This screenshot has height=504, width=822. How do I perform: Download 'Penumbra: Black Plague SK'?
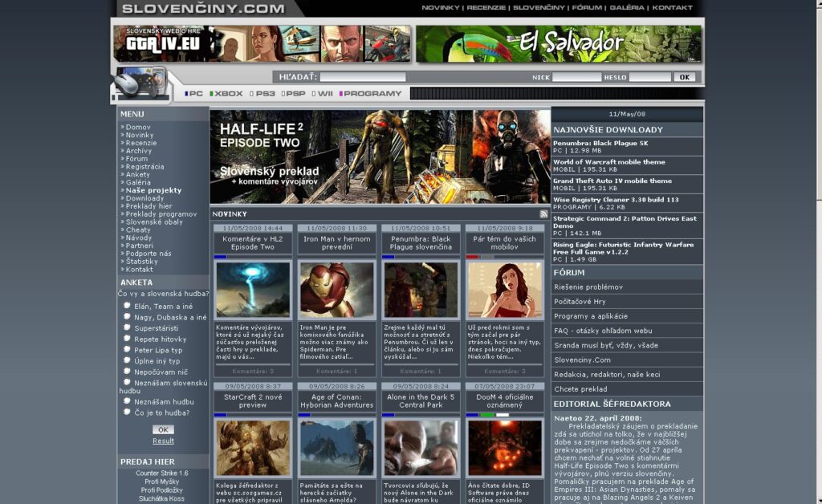tap(600, 143)
